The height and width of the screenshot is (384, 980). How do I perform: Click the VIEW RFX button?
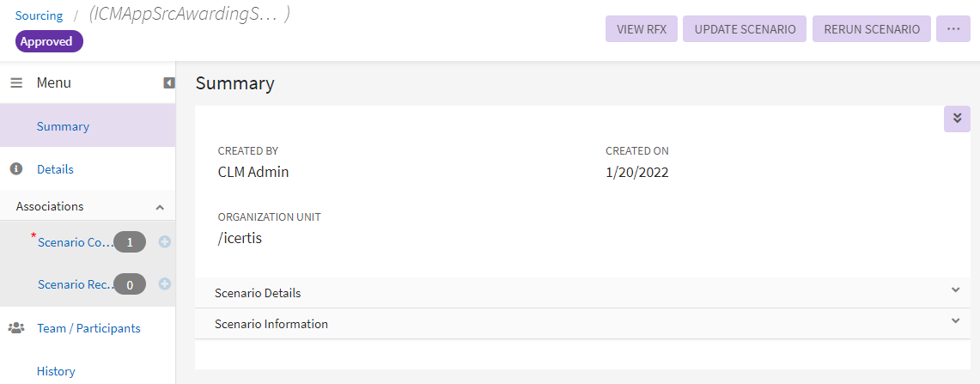[642, 28]
